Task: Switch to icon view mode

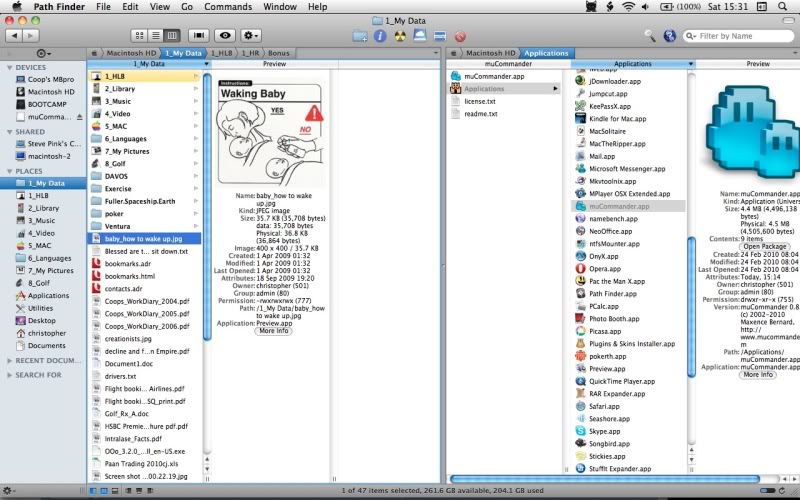Action: [139, 35]
